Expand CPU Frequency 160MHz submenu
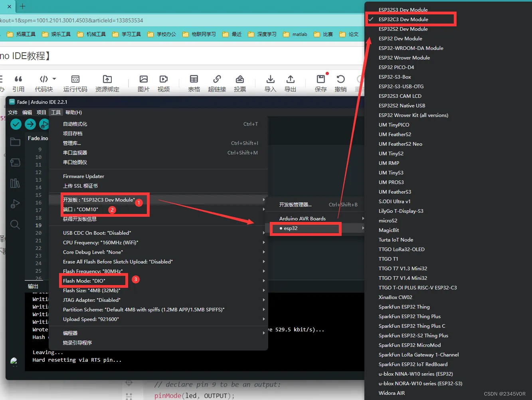Screen dimensions: 532x400 click(x=158, y=242)
